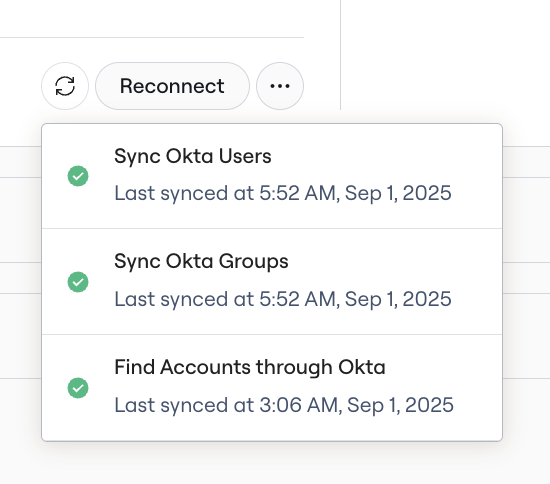Click 'Last synced at 3:06 AM, Sep 1, 2025'
This screenshot has width=550, height=484.
coord(284,405)
